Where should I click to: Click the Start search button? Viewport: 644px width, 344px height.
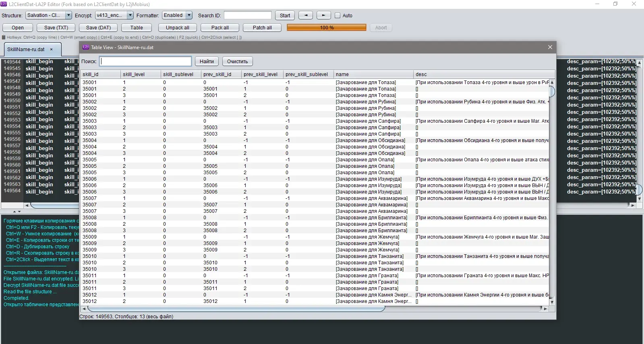(x=285, y=15)
